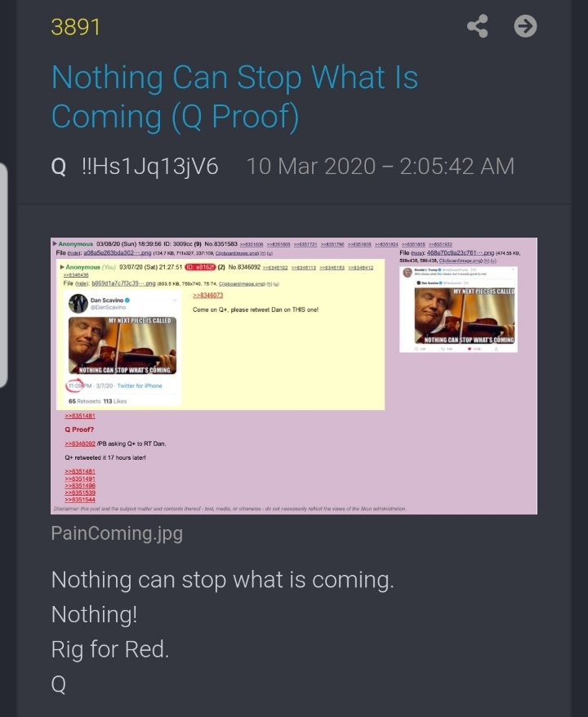The image size is (588, 717).
Task: Follow the >>8346073 reply link
Action: (208, 296)
